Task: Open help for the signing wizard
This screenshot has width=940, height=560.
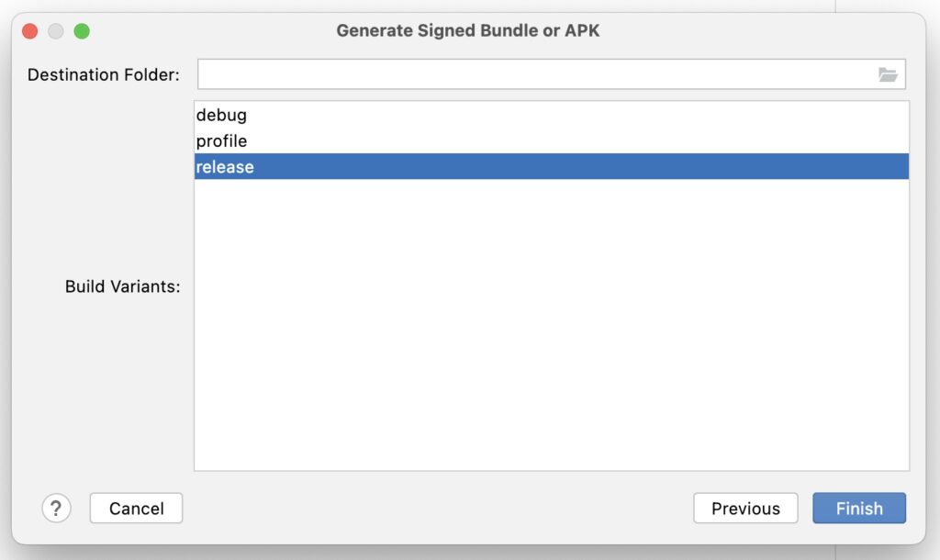Action: pyautogui.click(x=56, y=509)
